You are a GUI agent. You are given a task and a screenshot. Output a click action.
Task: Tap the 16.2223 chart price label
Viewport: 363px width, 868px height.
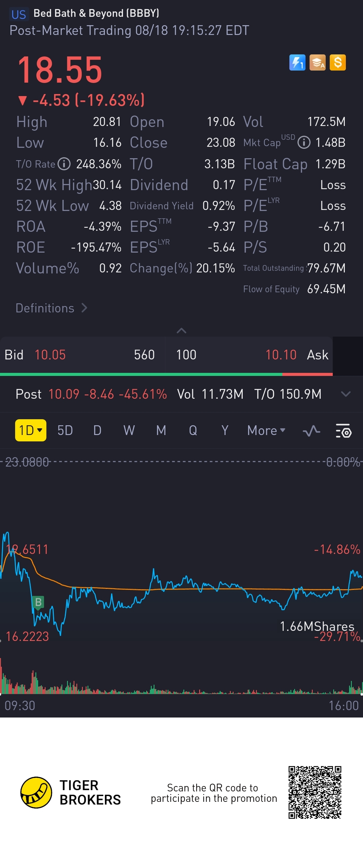click(27, 636)
